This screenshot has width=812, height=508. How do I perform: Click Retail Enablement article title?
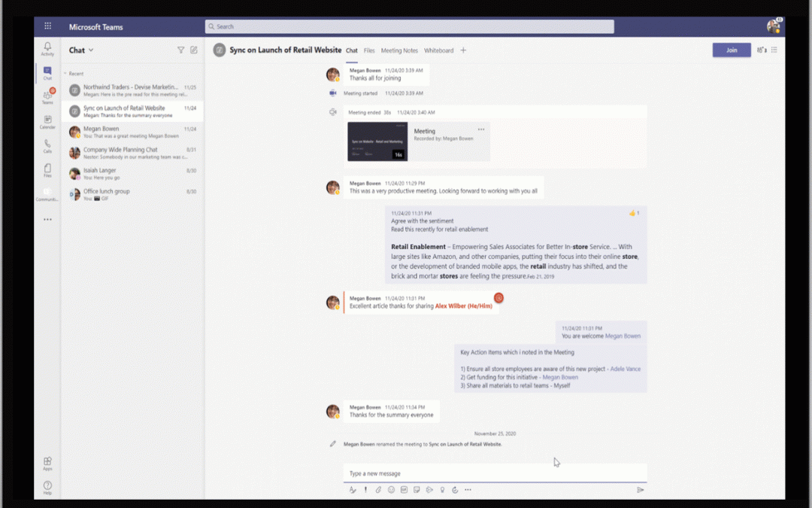coord(418,247)
